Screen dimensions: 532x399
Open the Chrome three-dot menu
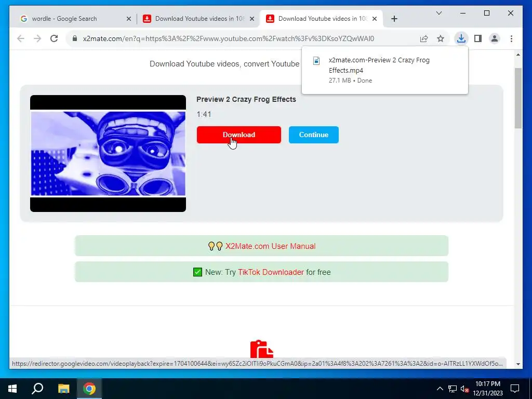(x=511, y=38)
